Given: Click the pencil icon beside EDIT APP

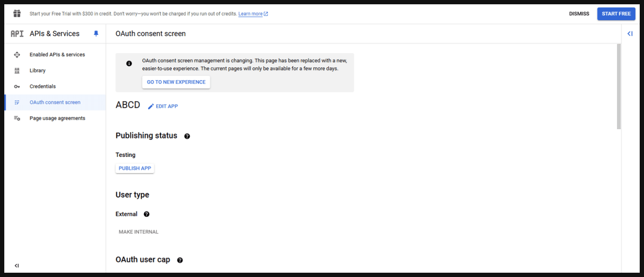Looking at the screenshot, I should tap(151, 106).
